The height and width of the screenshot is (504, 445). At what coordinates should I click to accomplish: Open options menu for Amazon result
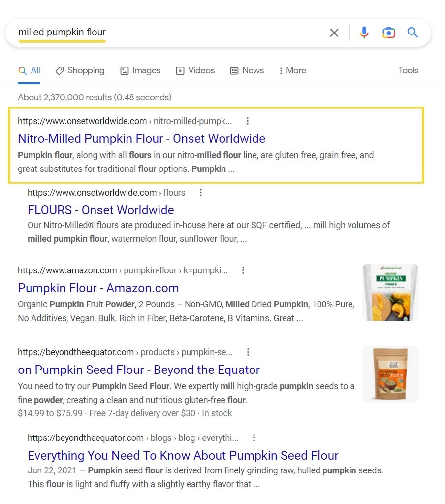pyautogui.click(x=243, y=270)
